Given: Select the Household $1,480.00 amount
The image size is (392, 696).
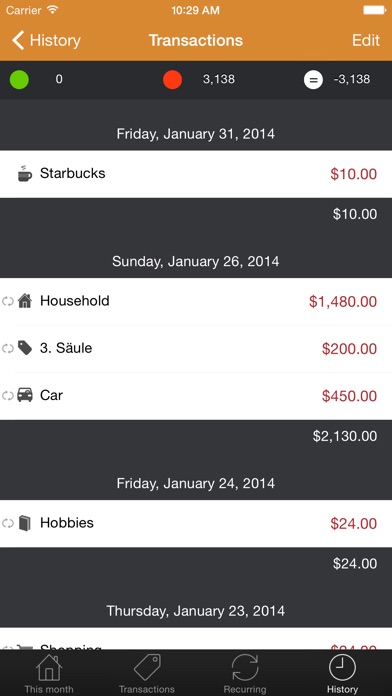Looking at the screenshot, I should (x=343, y=302).
